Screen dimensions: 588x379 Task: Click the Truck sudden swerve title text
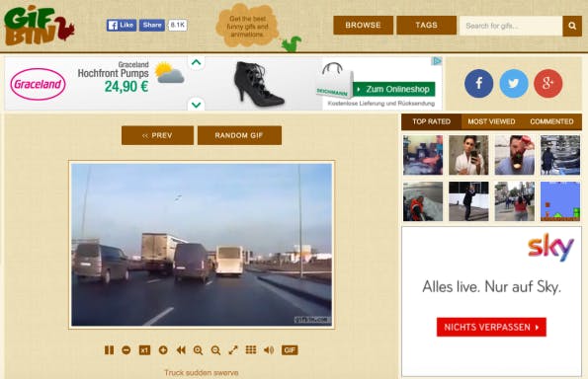pyautogui.click(x=202, y=373)
